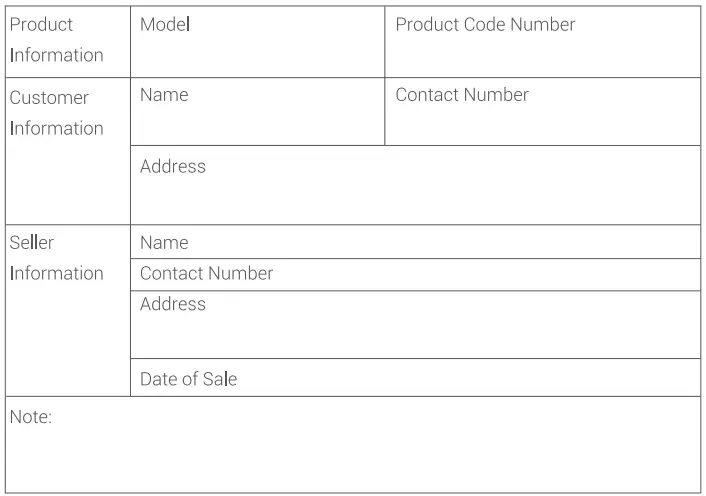This screenshot has width=706, height=496.
Task: Select the customer's Name field
Action: tap(257, 122)
